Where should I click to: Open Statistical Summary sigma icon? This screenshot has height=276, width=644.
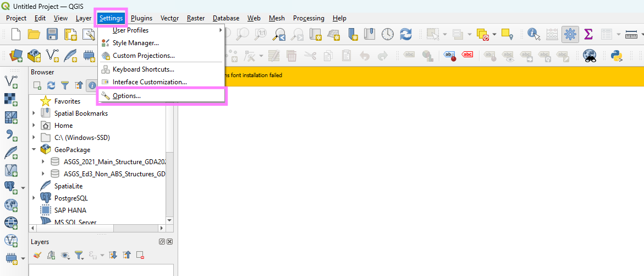(588, 34)
